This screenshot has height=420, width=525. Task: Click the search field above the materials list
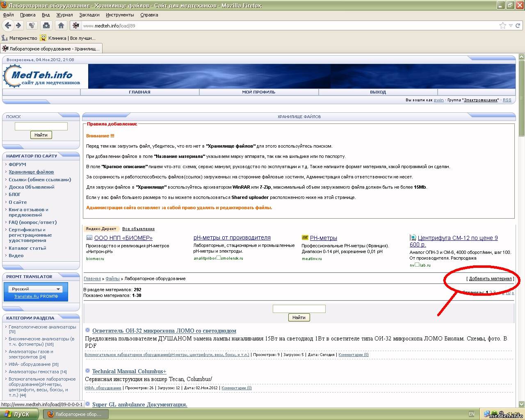point(299,308)
